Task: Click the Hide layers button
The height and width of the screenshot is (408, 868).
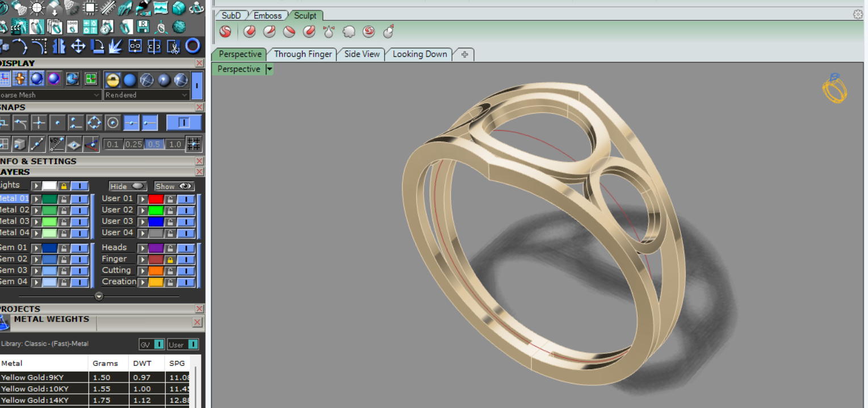Action: click(x=127, y=186)
